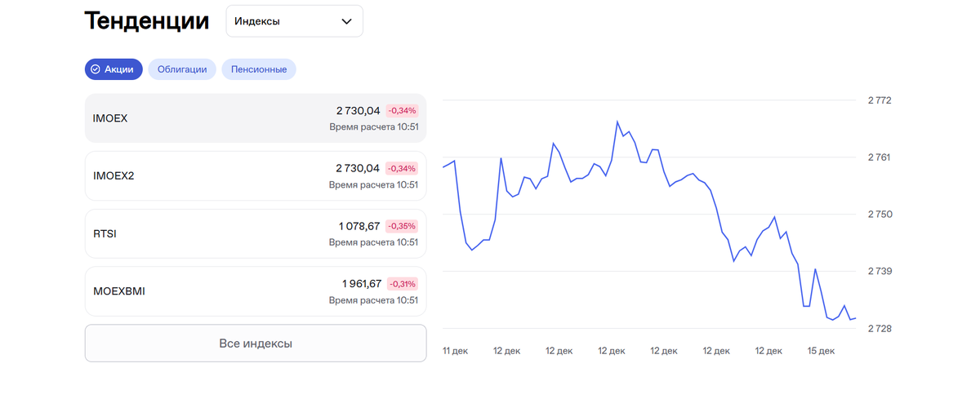The image size is (980, 399).
Task: Open the Индексы dropdown
Action: (294, 21)
